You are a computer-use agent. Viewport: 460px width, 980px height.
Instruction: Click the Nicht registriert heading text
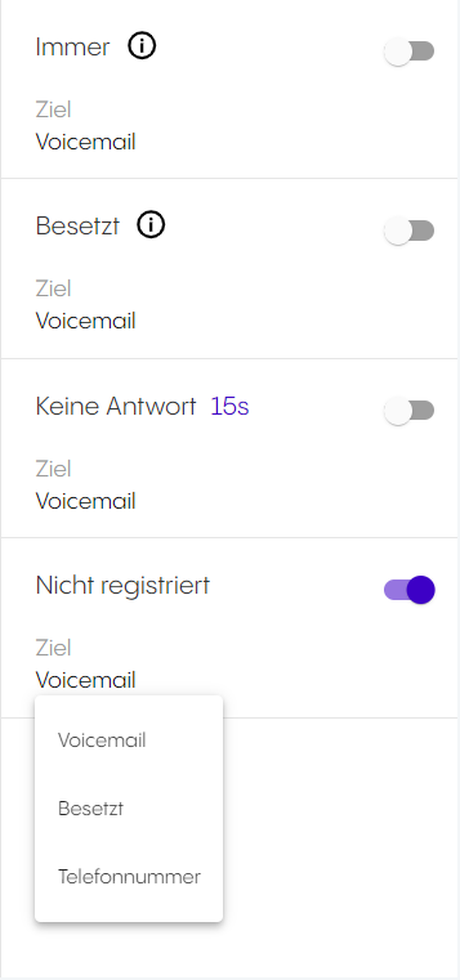(x=123, y=585)
